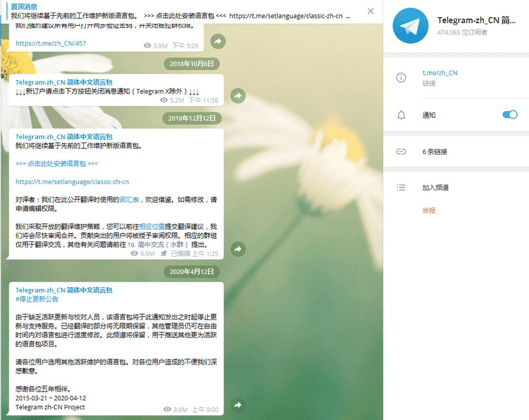Click the info icon beside t.me/zh_CN
The width and height of the screenshot is (529, 420).
point(401,77)
